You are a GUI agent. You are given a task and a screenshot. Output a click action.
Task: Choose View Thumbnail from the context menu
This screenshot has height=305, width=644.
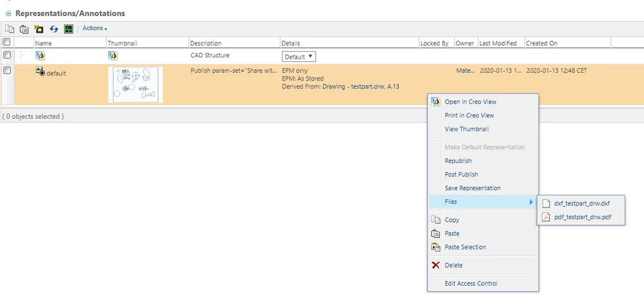click(467, 129)
